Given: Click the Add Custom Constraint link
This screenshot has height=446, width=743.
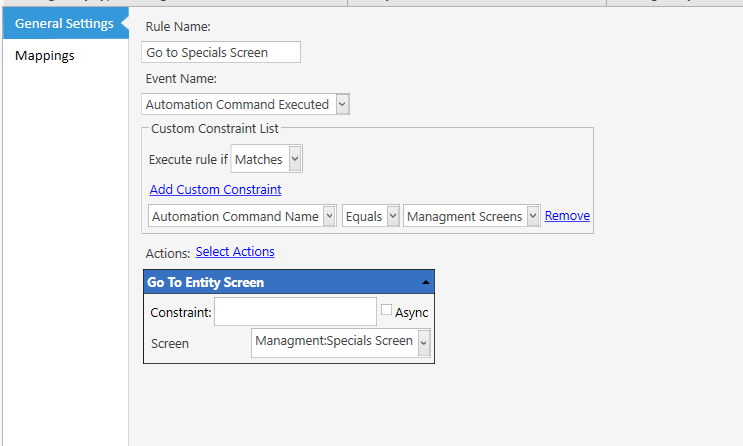Looking at the screenshot, I should click(x=216, y=190).
